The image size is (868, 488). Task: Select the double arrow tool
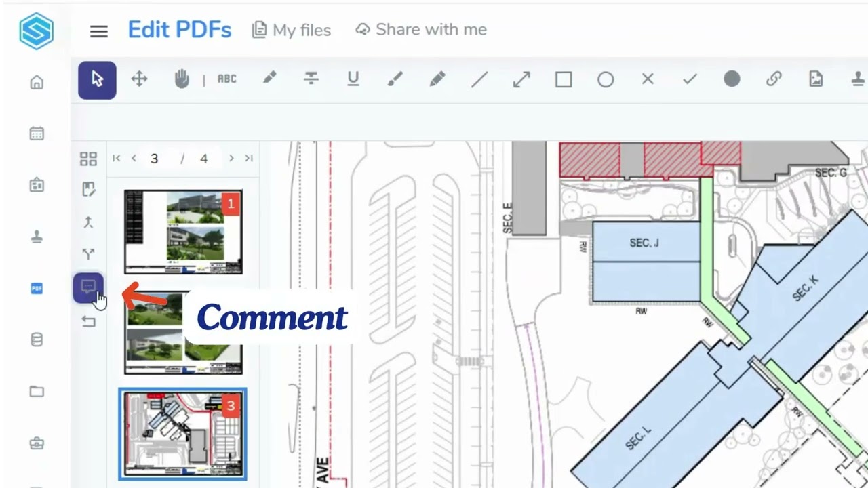[x=521, y=80]
